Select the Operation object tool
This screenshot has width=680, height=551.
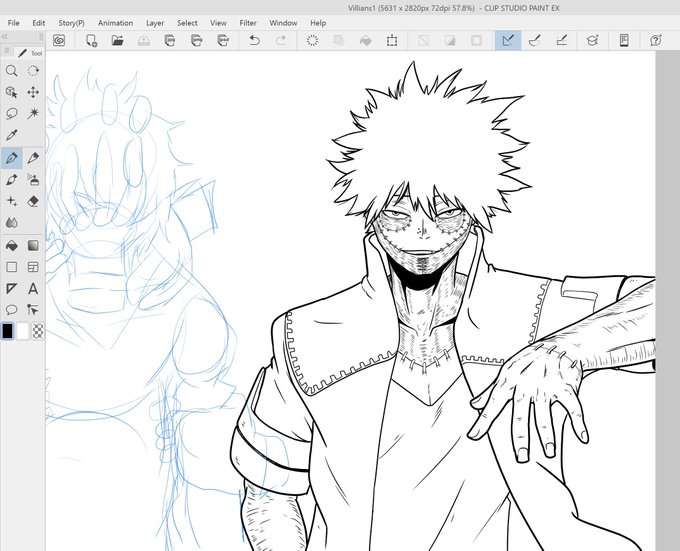pyautogui.click(x=12, y=92)
